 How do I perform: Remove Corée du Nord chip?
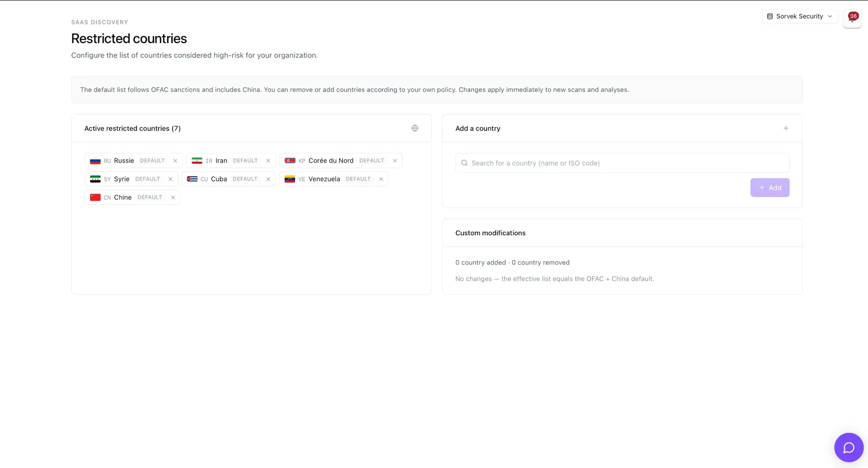tap(395, 161)
